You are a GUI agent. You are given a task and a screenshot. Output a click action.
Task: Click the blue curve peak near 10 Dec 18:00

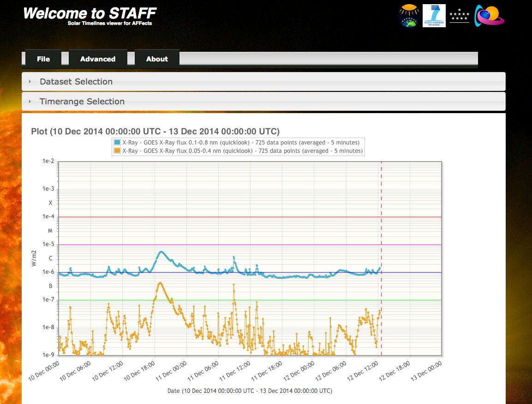161,252
